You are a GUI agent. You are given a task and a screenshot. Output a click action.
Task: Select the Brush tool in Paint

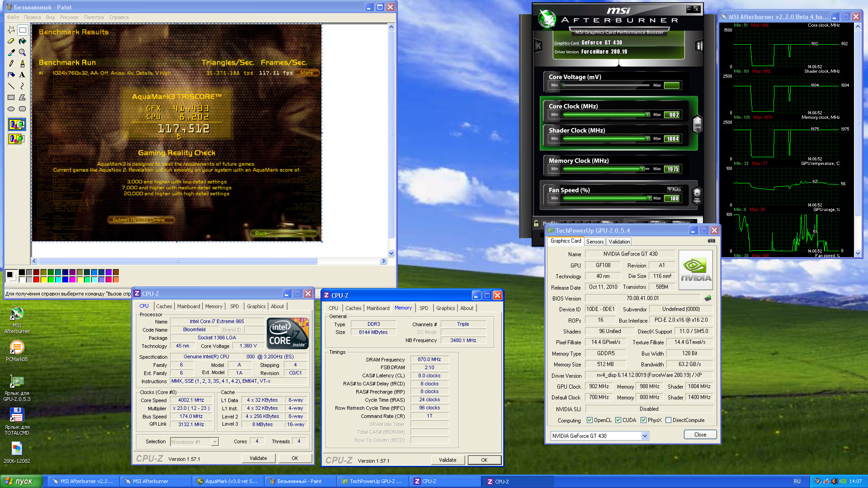[x=23, y=64]
